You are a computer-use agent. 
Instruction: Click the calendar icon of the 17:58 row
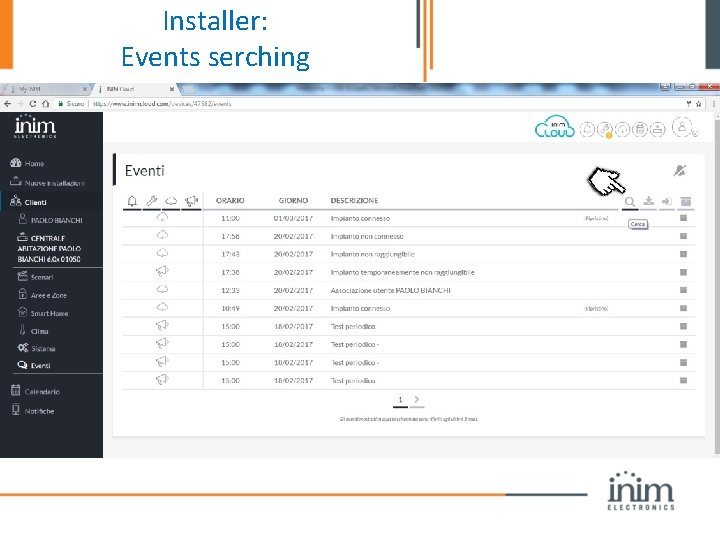tap(683, 236)
